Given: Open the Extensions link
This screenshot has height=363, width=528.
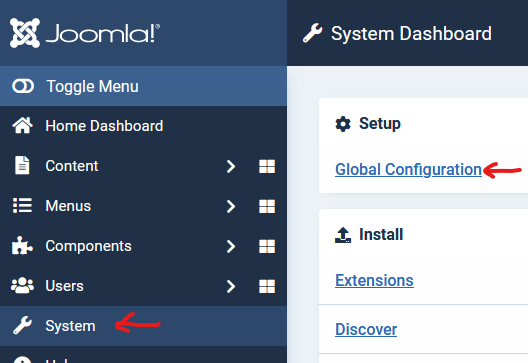Looking at the screenshot, I should (374, 280).
